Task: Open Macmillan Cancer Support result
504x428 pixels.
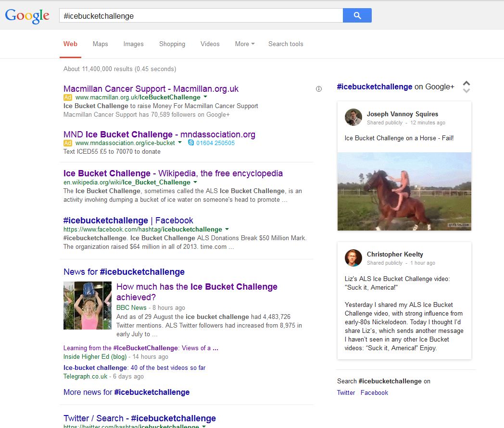Action: [x=151, y=88]
